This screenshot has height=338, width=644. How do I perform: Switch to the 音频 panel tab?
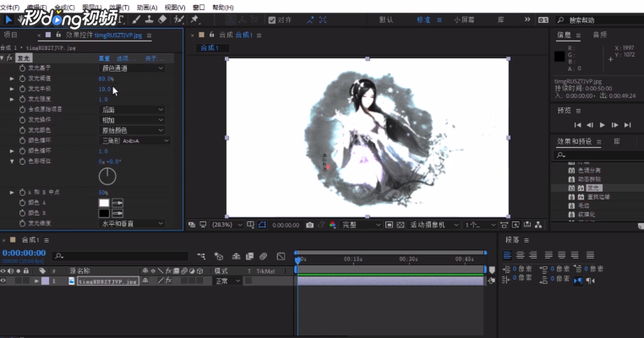600,35
